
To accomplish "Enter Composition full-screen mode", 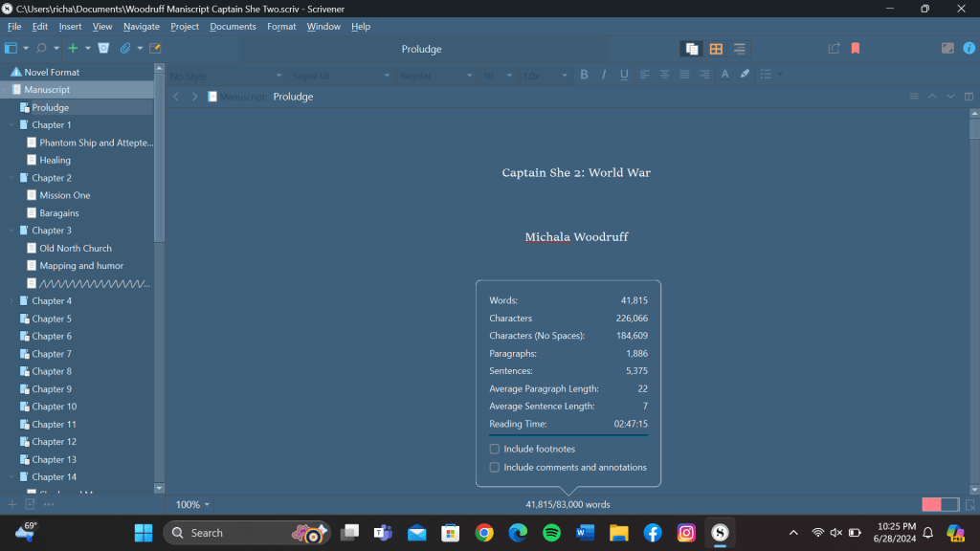I will (947, 48).
